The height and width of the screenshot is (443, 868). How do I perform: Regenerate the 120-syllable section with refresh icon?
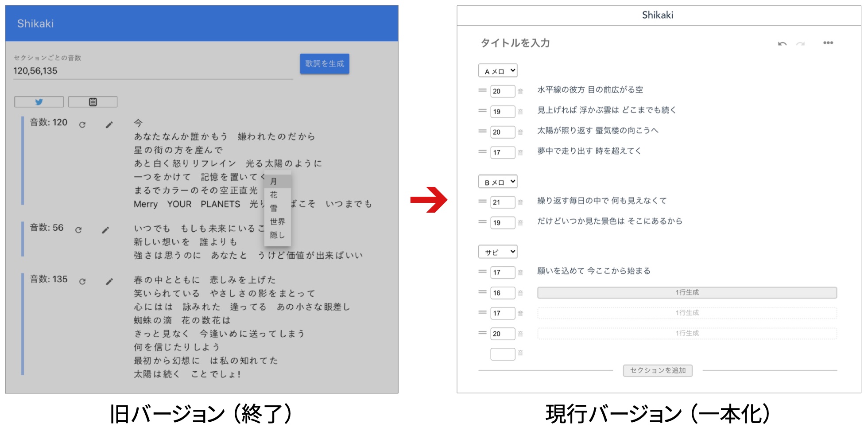pos(82,125)
